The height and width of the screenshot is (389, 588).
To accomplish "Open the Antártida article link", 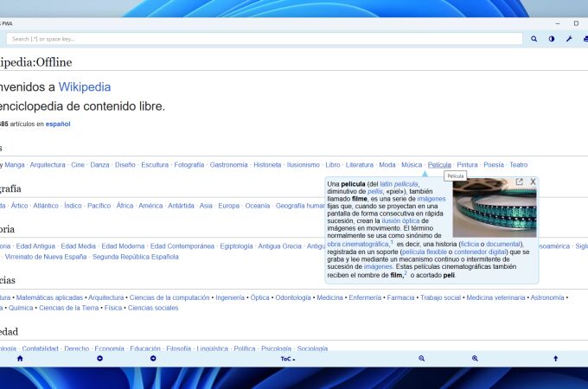I will click(181, 206).
